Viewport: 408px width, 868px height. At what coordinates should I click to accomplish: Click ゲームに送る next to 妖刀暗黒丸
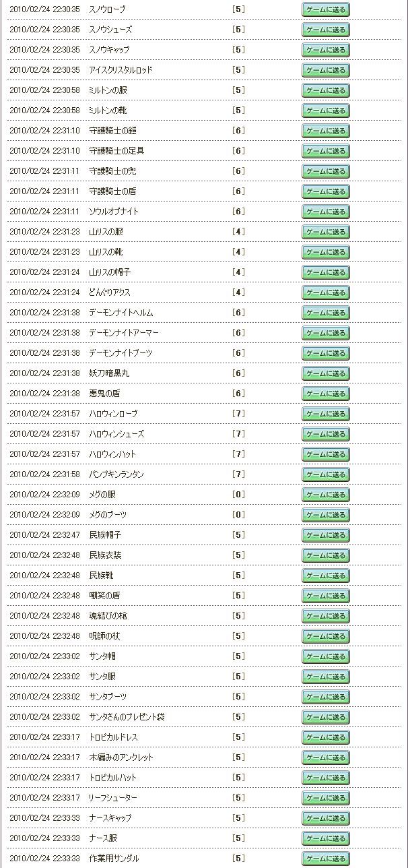326,373
